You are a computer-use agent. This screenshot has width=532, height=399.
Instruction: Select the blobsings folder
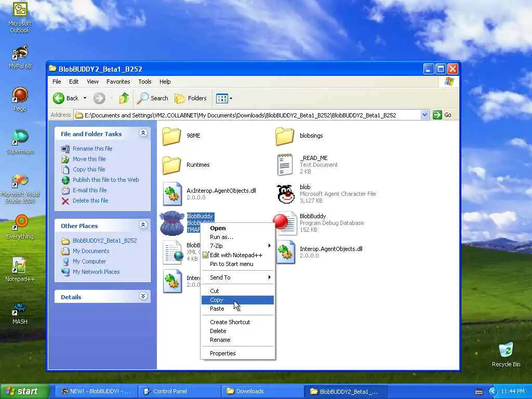tap(299, 136)
